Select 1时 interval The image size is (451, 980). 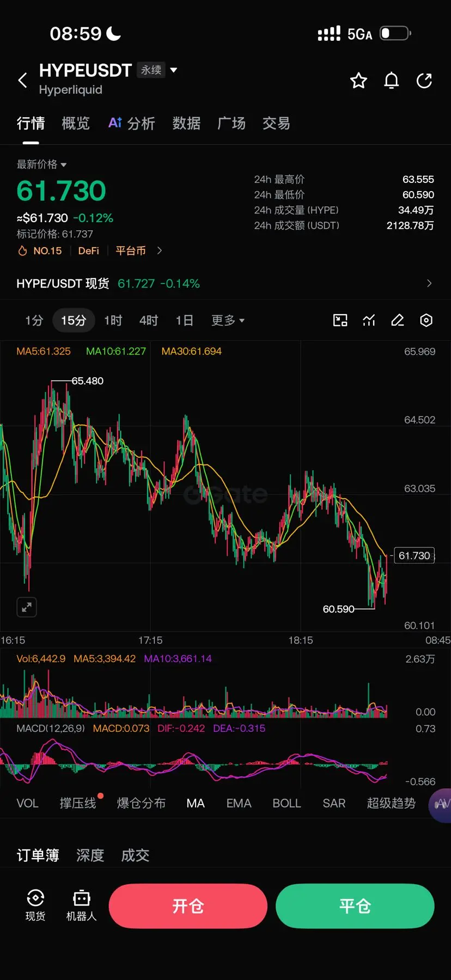point(113,320)
